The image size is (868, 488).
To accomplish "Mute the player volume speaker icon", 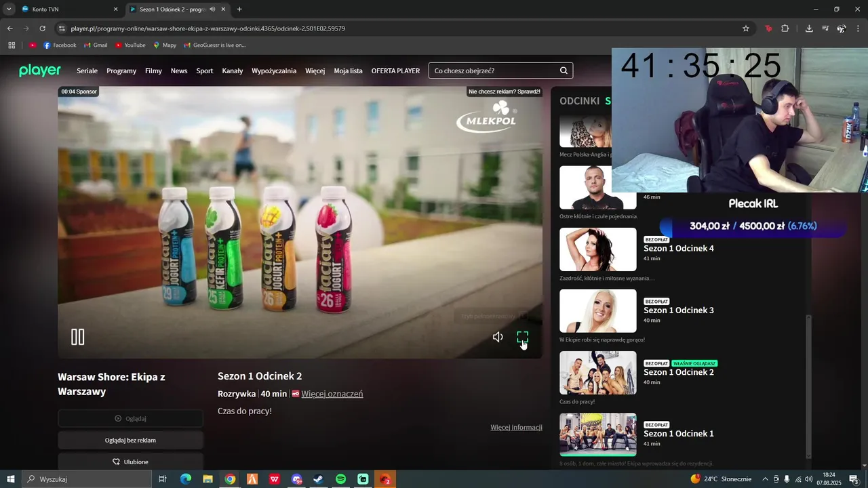I will [x=498, y=337].
